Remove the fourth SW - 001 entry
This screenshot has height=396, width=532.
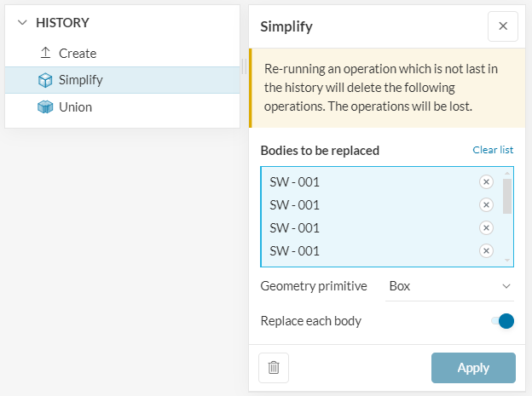(x=486, y=250)
